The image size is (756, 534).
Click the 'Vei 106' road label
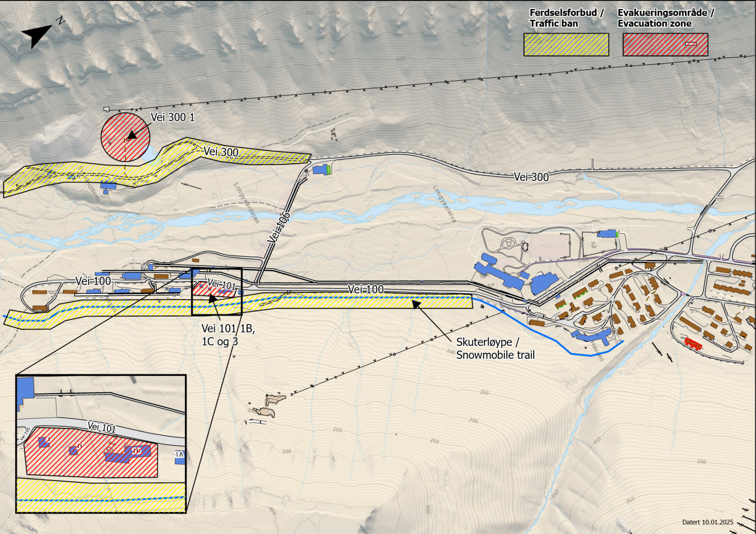point(279,228)
